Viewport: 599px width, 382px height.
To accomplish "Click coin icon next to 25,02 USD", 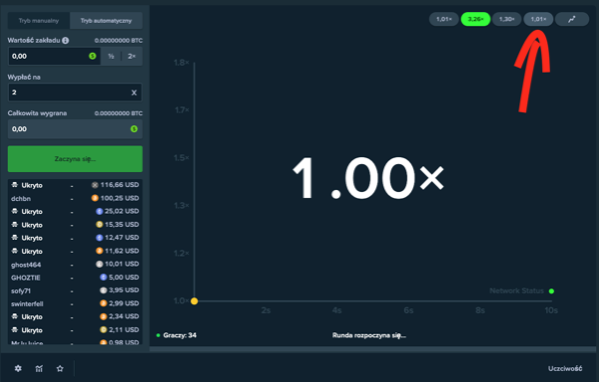I will pos(99,211).
